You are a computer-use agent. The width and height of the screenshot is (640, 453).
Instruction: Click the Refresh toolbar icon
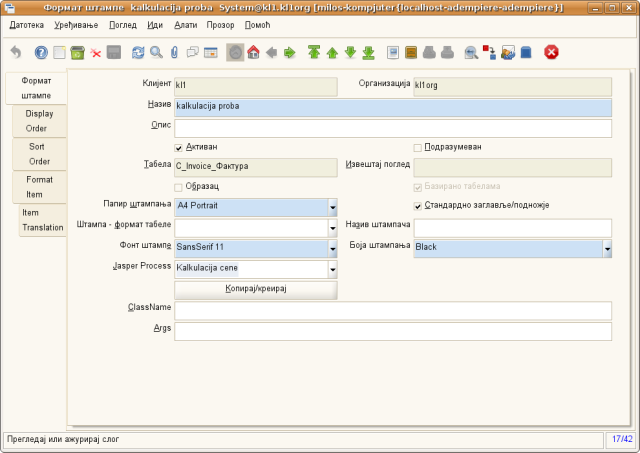[x=138, y=52]
